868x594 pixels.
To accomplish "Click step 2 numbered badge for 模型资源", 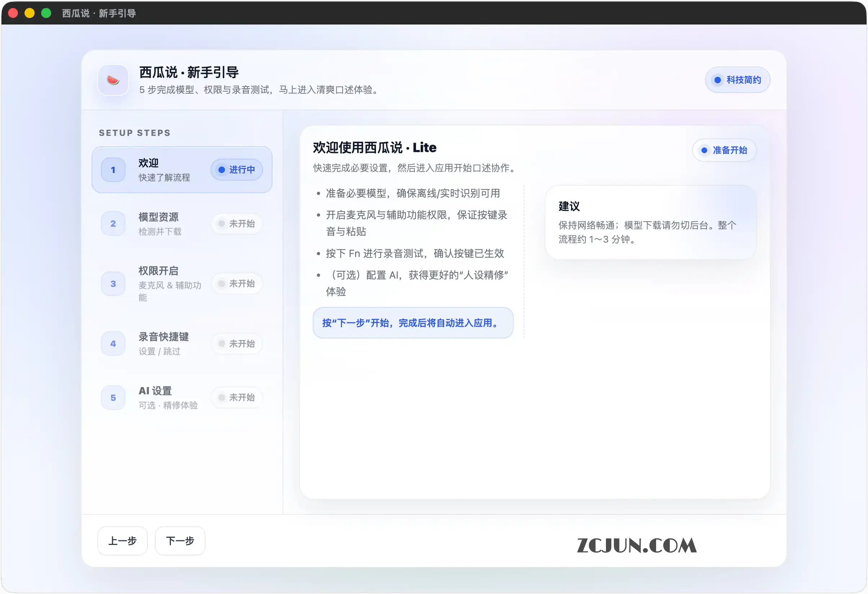I will click(x=113, y=223).
